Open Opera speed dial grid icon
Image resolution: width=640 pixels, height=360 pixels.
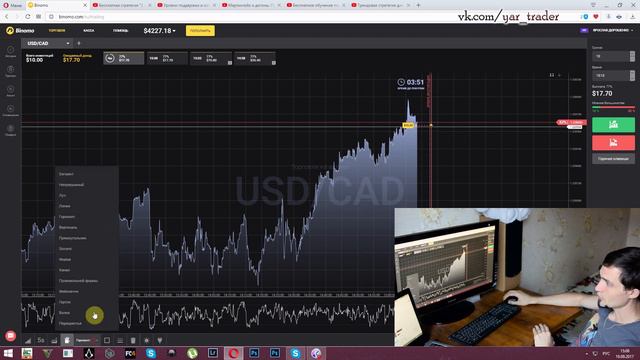38,17
